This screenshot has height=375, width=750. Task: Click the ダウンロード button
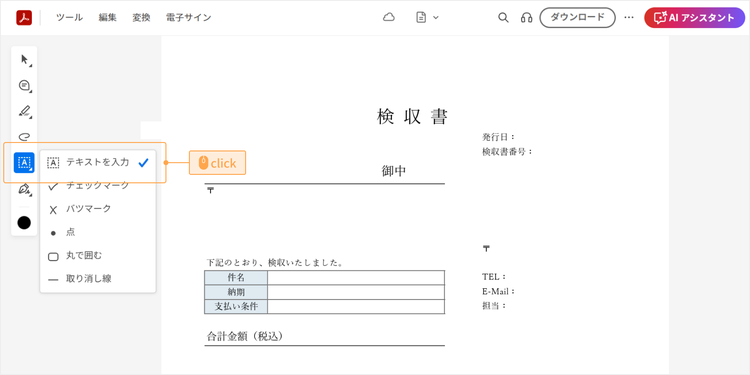pyautogui.click(x=577, y=18)
